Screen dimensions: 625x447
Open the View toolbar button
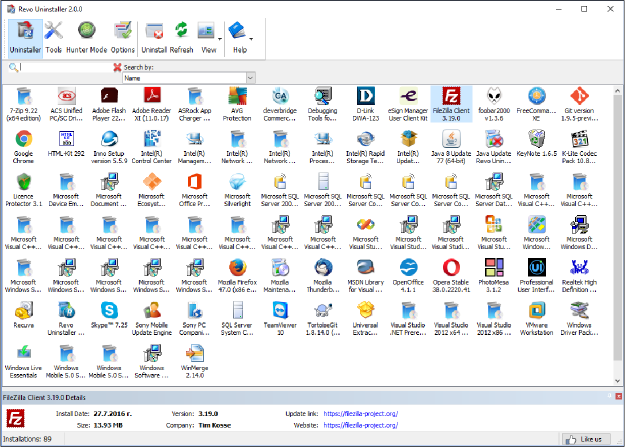[x=208, y=38]
